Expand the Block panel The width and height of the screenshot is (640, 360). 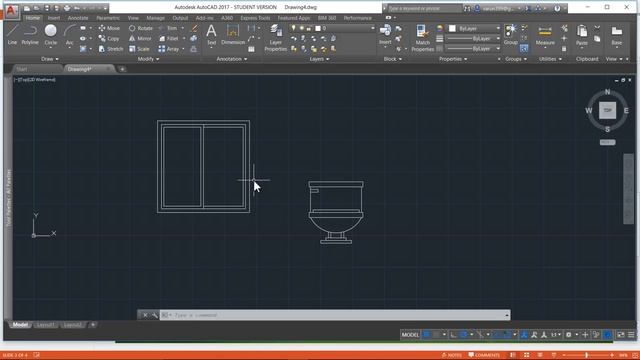[393, 59]
